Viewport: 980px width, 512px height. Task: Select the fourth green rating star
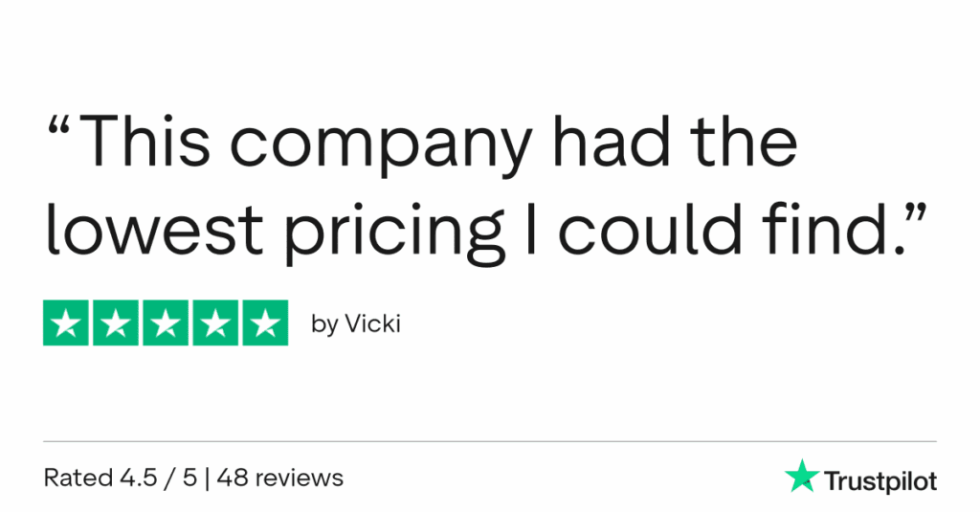tap(214, 323)
